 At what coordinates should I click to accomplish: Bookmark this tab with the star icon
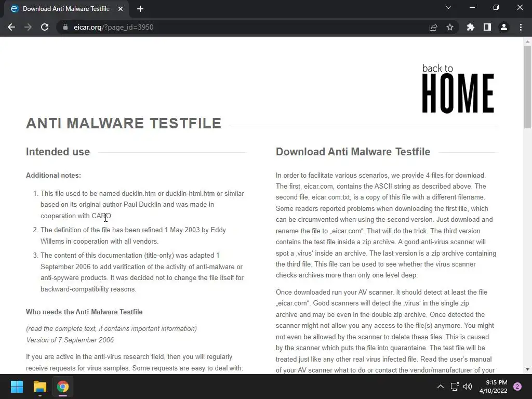pos(450,27)
